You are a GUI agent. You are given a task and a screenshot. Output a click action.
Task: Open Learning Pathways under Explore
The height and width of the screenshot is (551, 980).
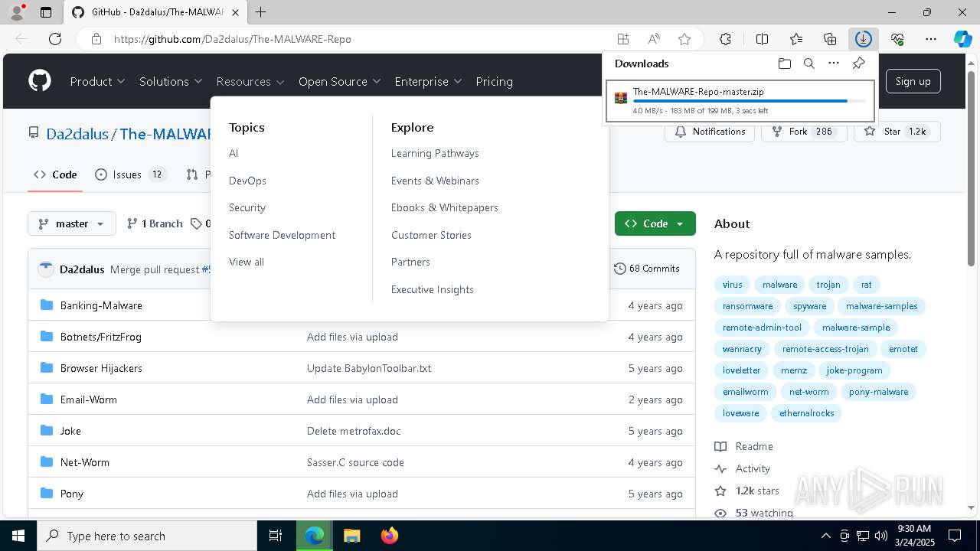pyautogui.click(x=435, y=153)
